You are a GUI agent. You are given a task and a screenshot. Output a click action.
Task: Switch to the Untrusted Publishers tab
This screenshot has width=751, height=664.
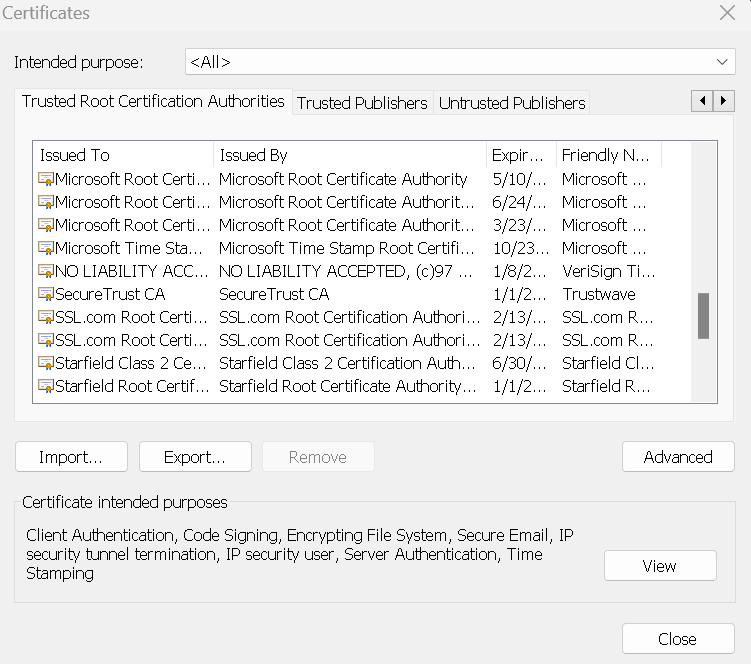point(512,103)
